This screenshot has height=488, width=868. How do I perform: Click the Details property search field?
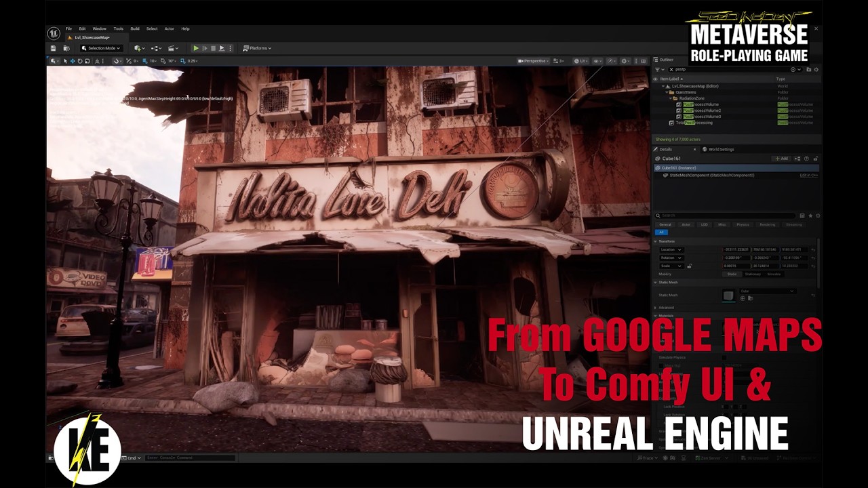(725, 216)
